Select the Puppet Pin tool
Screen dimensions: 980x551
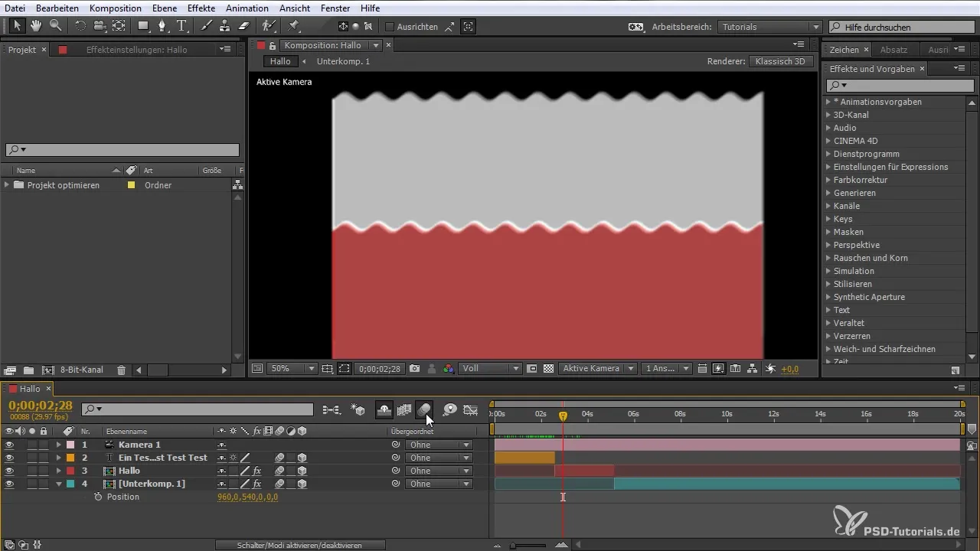(293, 26)
